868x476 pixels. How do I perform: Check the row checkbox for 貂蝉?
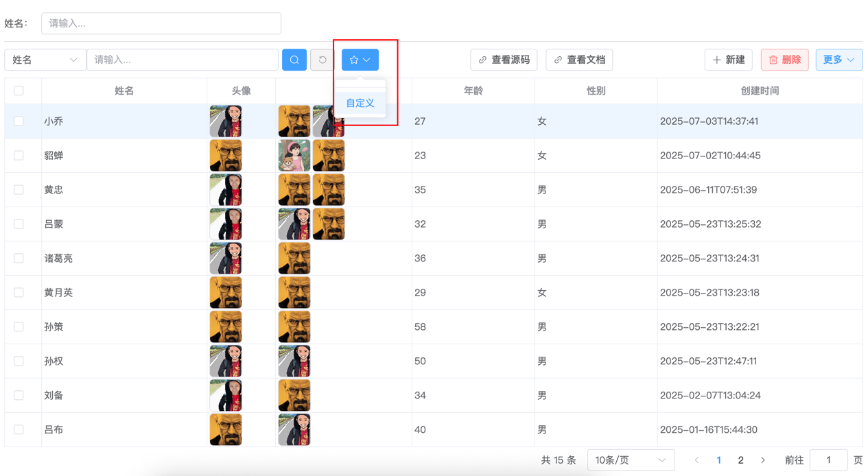pyautogui.click(x=19, y=156)
